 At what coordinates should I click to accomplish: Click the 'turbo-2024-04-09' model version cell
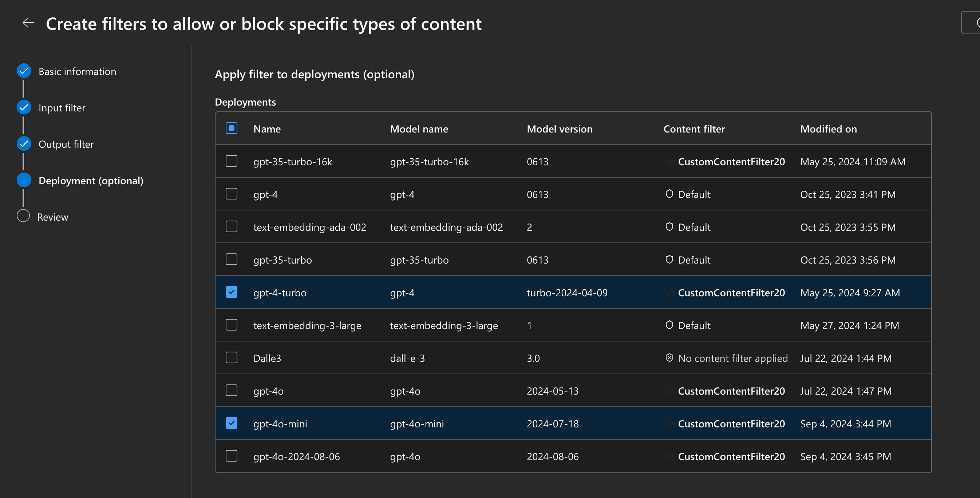(x=567, y=293)
